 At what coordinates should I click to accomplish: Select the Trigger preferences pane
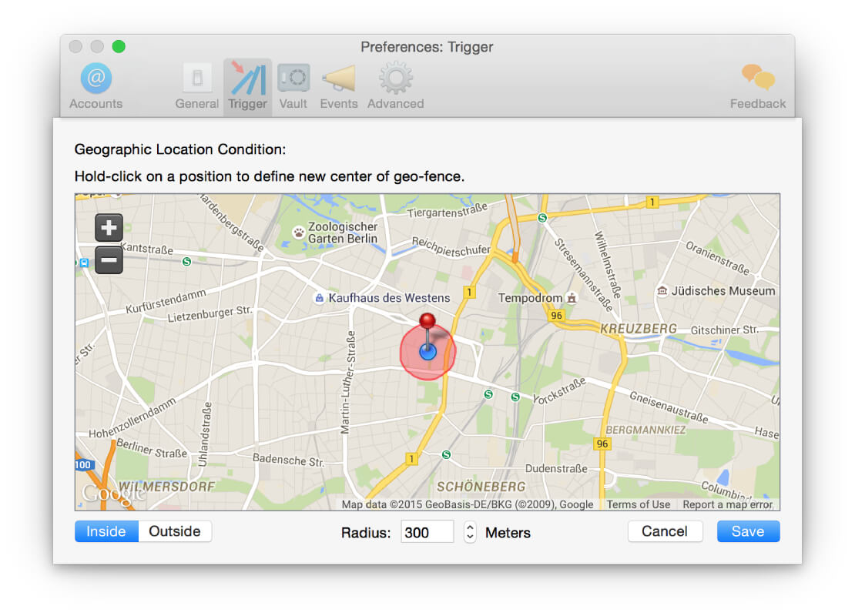point(247,86)
